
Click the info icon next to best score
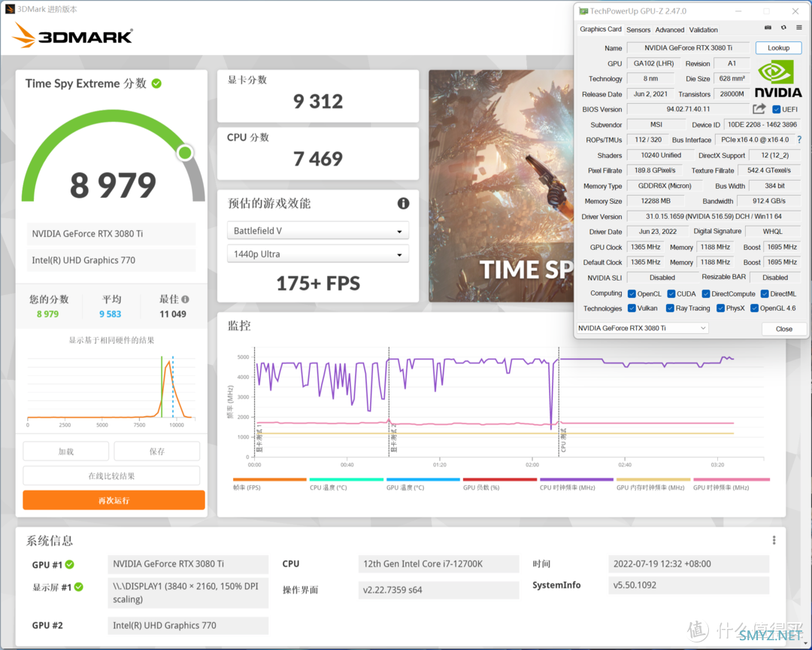[186, 299]
